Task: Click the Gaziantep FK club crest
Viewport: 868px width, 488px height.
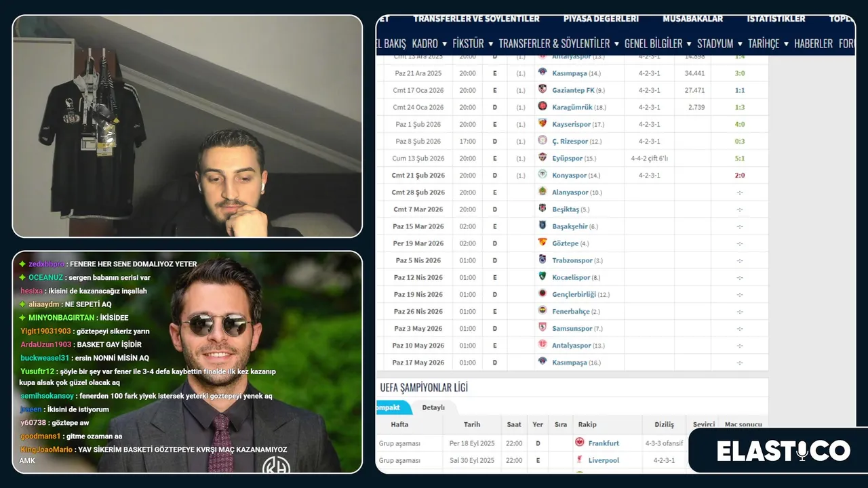Action: (542, 89)
